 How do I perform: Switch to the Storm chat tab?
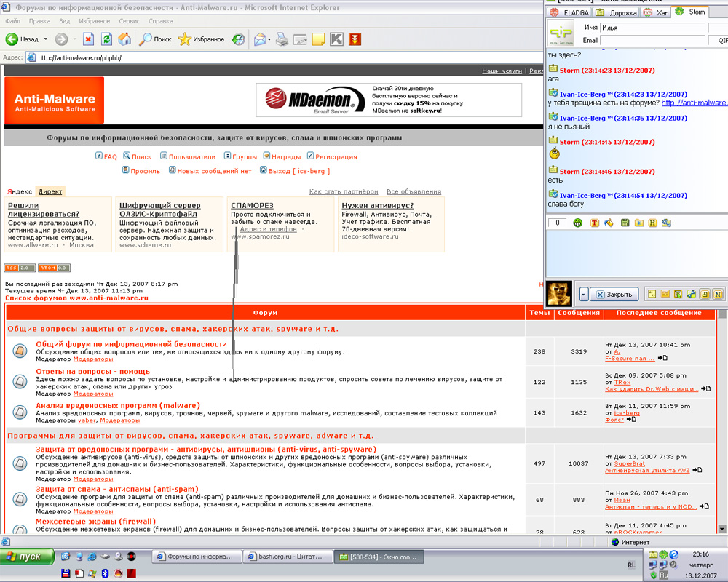click(x=690, y=12)
